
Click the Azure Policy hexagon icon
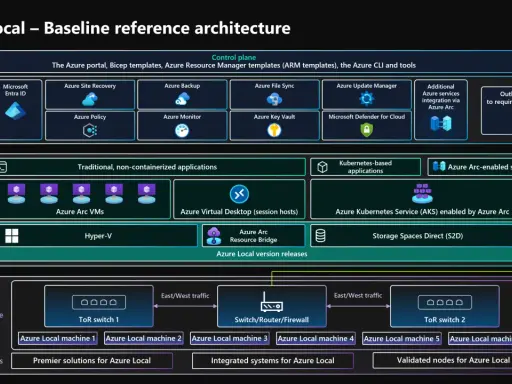90,130
